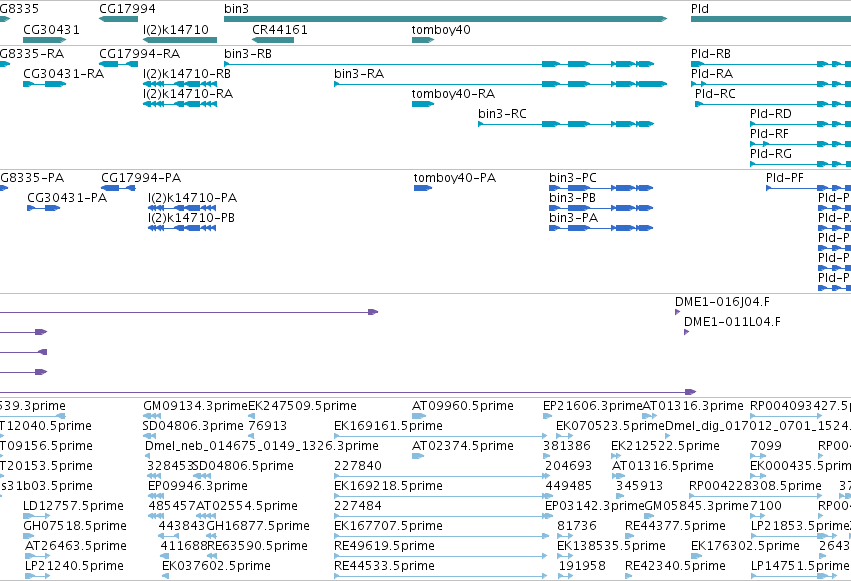851x581 pixels.
Task: Click protein l(2)k14710-PB
Action: pos(182,228)
